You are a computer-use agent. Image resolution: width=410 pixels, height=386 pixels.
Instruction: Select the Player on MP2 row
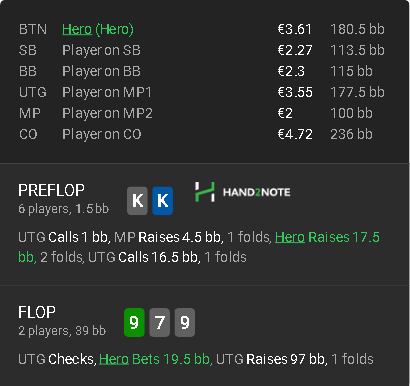(x=202, y=113)
